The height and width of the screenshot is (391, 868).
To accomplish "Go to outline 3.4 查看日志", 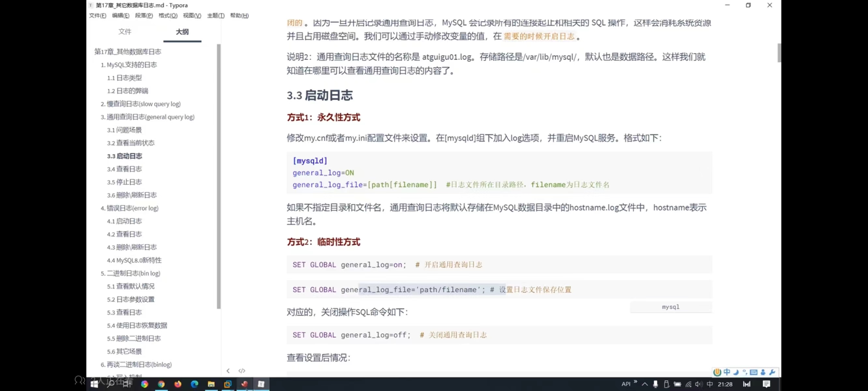I will (x=124, y=169).
